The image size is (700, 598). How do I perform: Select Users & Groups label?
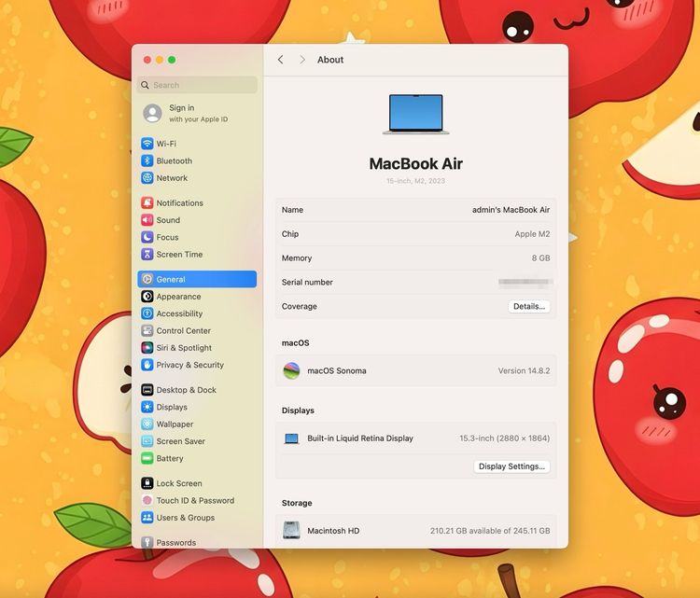coord(186,517)
